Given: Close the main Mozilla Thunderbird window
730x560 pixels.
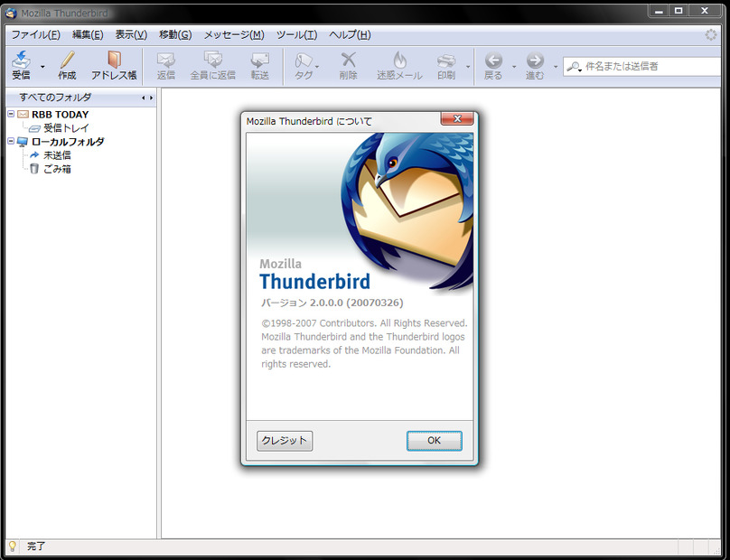Looking at the screenshot, I should [705, 11].
